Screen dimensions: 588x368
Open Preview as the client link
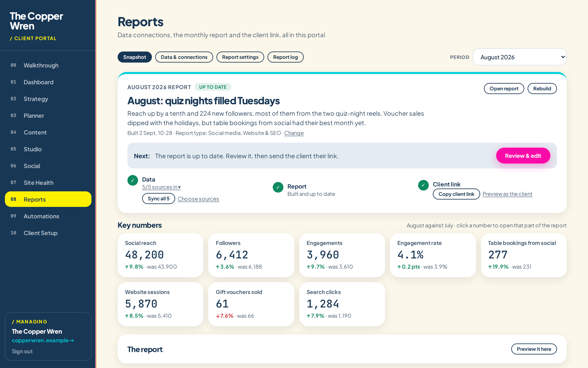click(507, 194)
